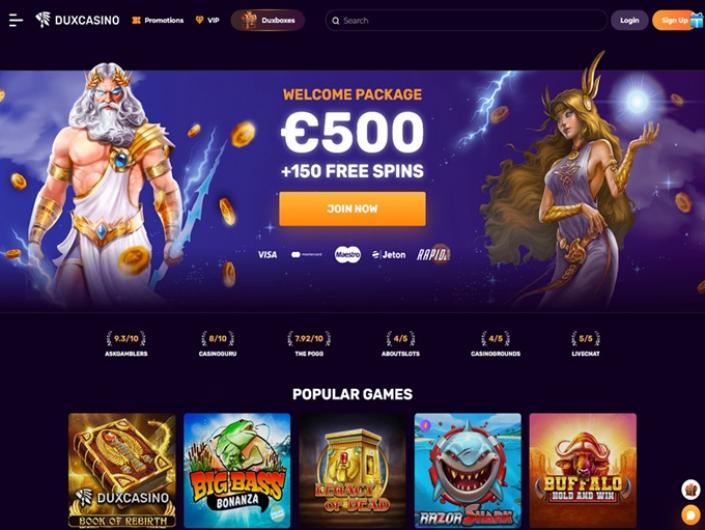Image resolution: width=705 pixels, height=530 pixels.
Task: Click the AskGamblers 9.3/10 rating badge
Action: tap(126, 344)
